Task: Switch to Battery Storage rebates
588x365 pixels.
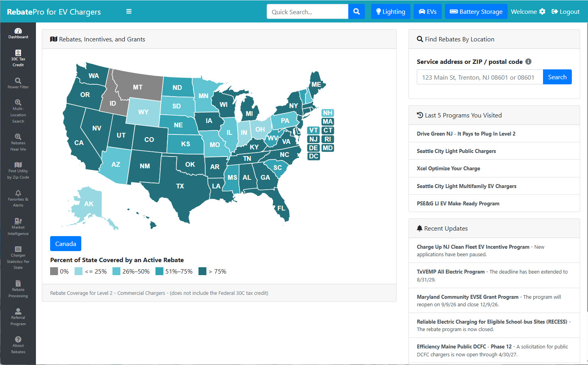Action: click(x=476, y=11)
